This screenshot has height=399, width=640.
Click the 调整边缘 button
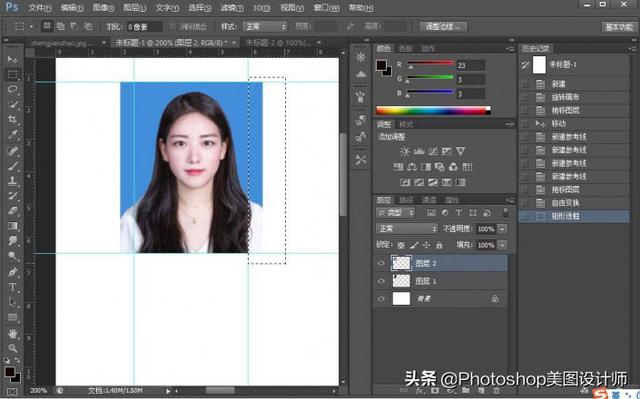[x=443, y=27]
